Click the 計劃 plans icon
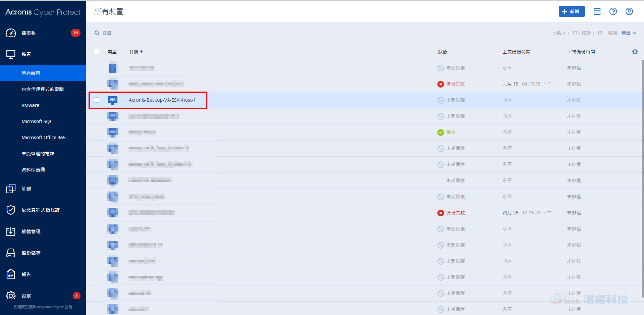Screen dimensions: 644x315 (x=11, y=189)
